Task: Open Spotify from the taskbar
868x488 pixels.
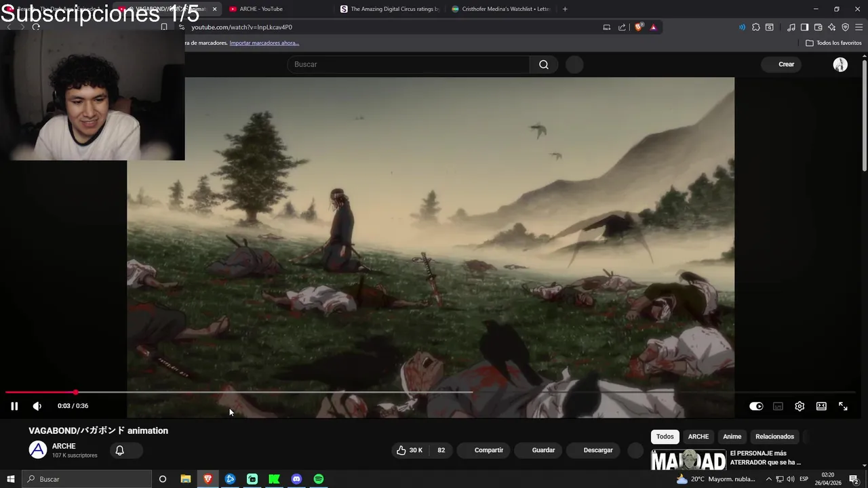Action: (x=319, y=479)
